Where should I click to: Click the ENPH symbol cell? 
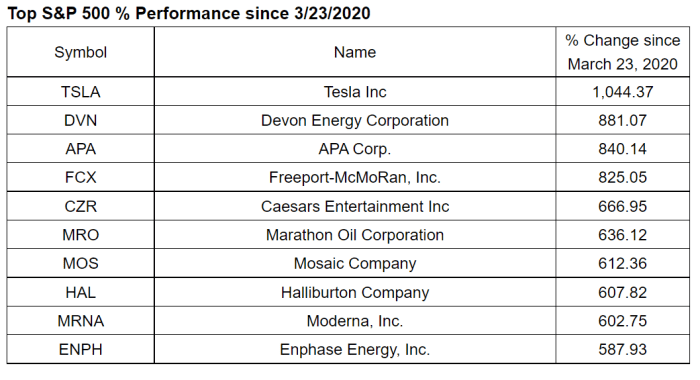tap(80, 349)
